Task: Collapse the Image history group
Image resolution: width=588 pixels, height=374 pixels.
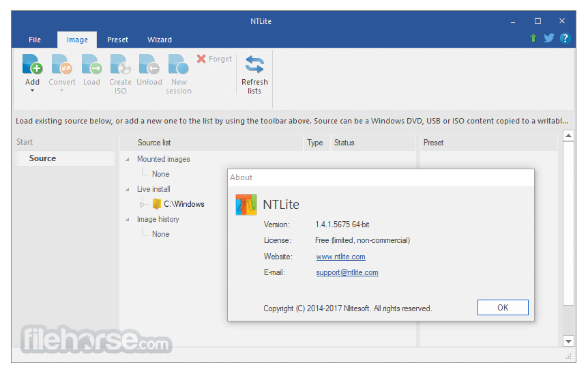Action: click(128, 220)
